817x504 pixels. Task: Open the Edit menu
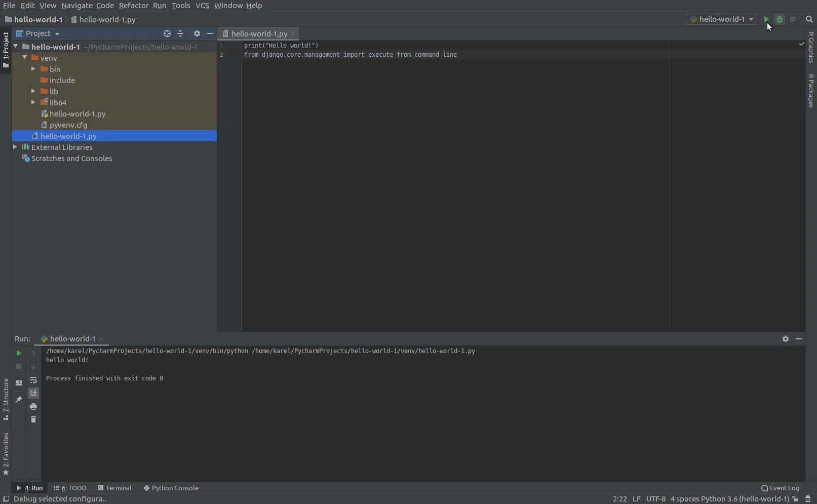point(27,6)
